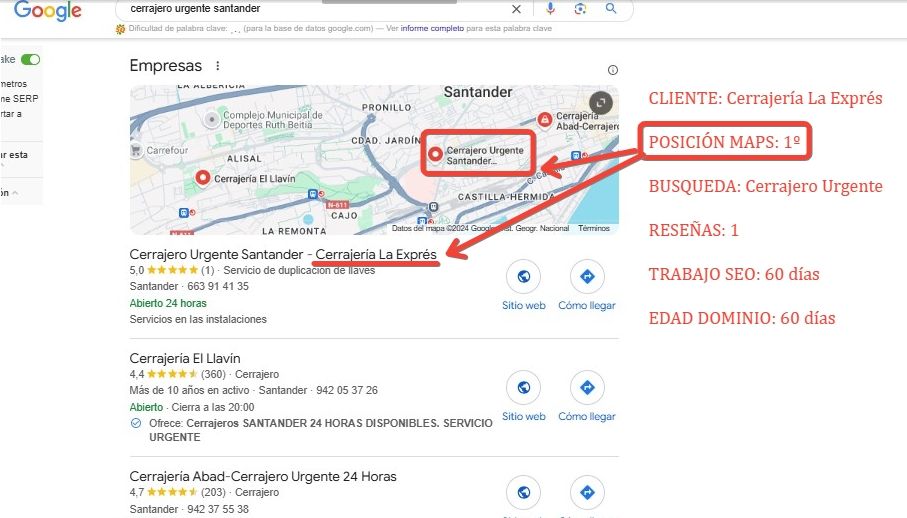The width and height of the screenshot is (907, 518).
Task: Click the verified offer checkmark icon
Action: 136,423
